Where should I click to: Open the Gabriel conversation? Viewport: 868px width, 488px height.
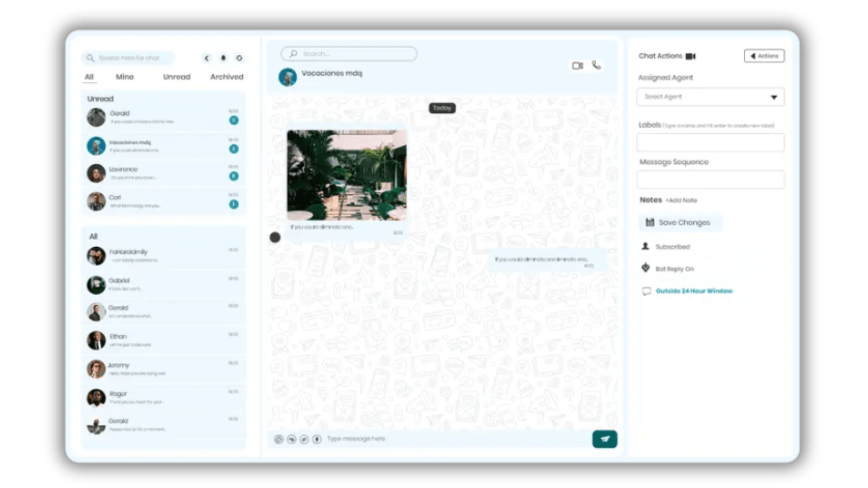pos(163,285)
